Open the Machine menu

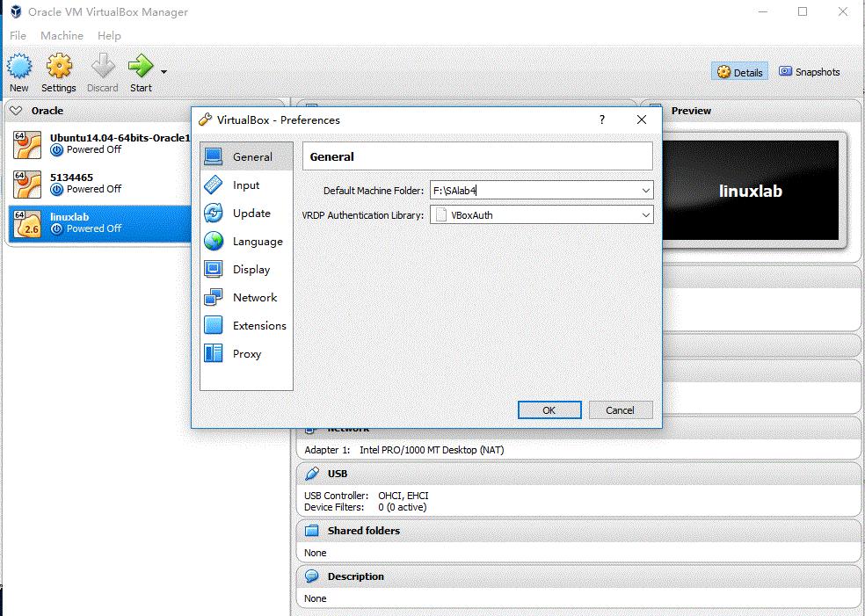point(62,35)
